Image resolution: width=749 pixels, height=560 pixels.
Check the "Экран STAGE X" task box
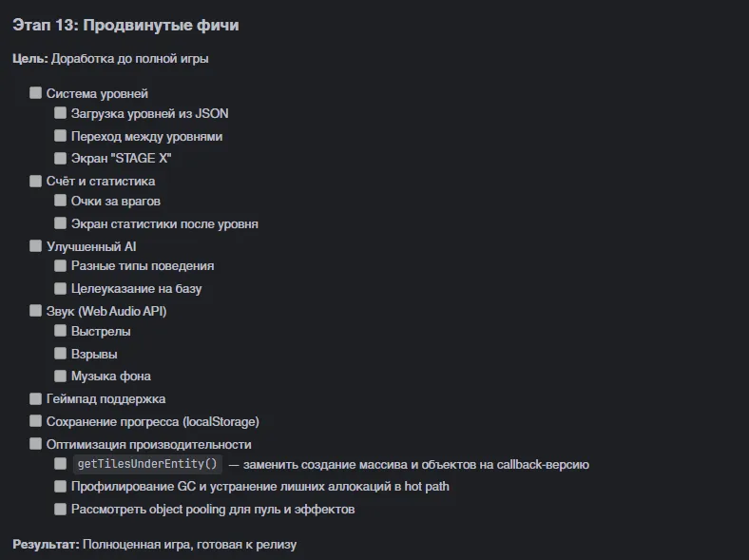(x=61, y=159)
